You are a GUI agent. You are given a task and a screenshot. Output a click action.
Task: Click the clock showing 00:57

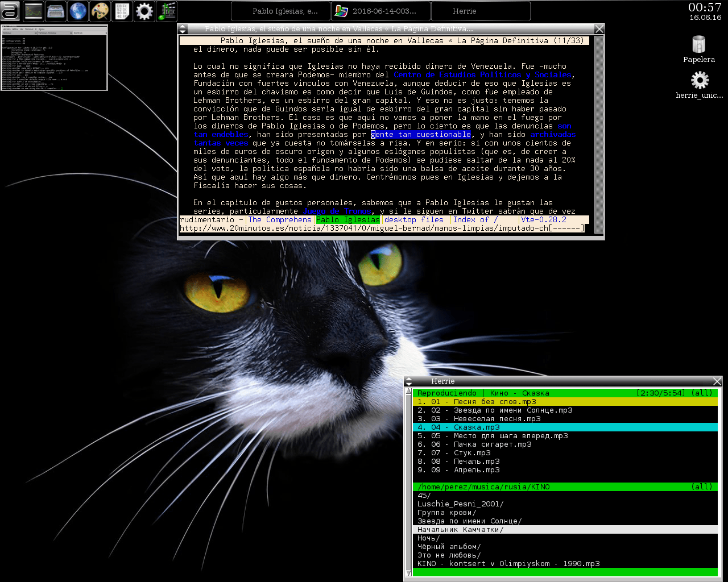[x=705, y=7]
